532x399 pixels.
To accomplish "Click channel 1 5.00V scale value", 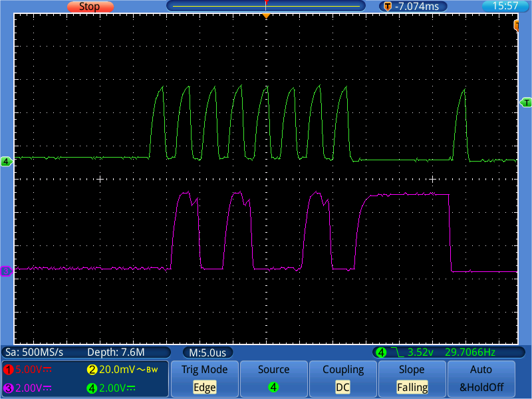I will tap(29, 370).
